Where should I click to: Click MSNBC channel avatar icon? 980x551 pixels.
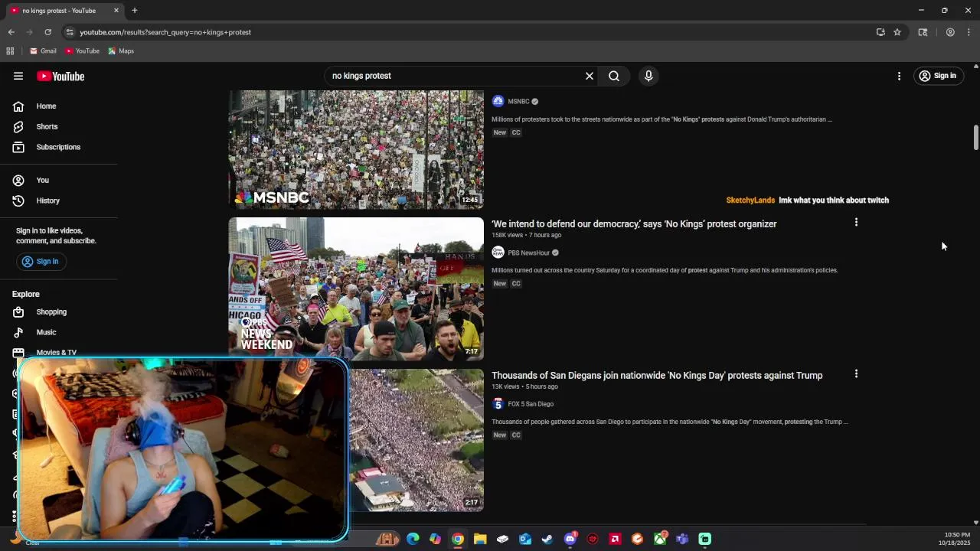(x=498, y=102)
